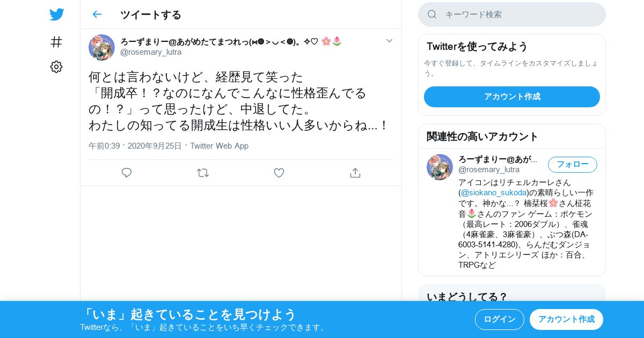Share the tweet via upload icon
644x338 pixels.
[355, 173]
